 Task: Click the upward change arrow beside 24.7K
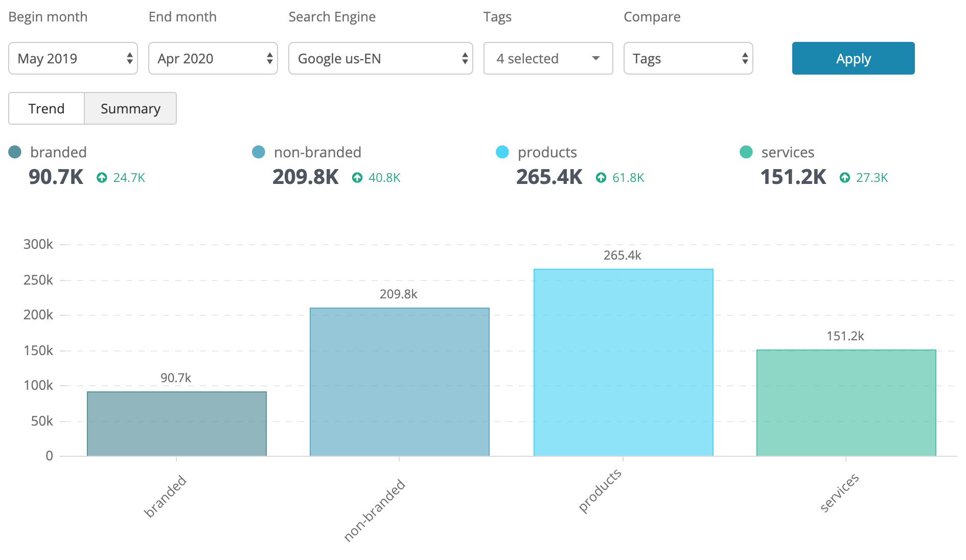coord(102,178)
